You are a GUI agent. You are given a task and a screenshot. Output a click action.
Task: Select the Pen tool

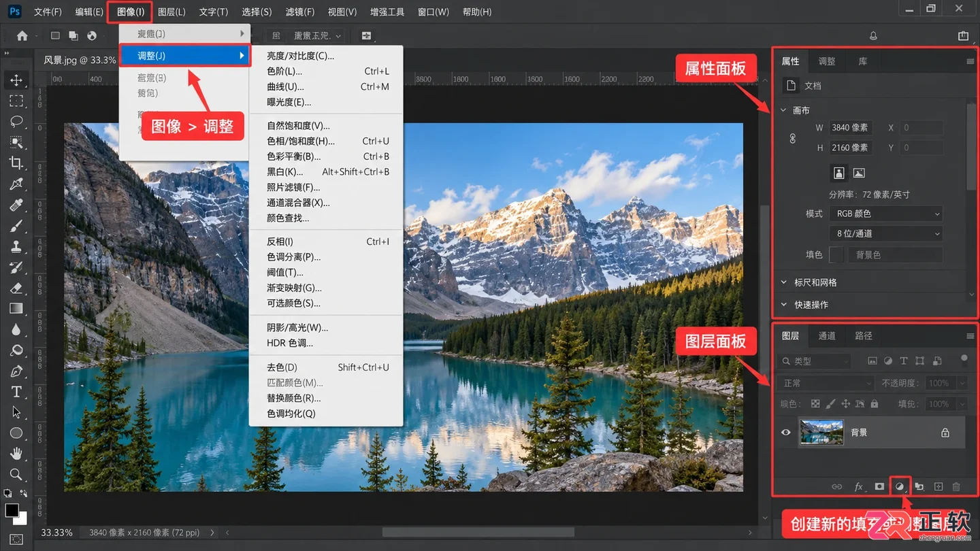16,371
